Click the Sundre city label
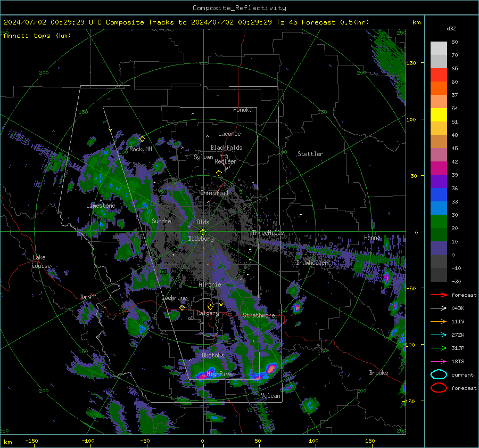The height and width of the screenshot is (448, 479). pos(161,221)
